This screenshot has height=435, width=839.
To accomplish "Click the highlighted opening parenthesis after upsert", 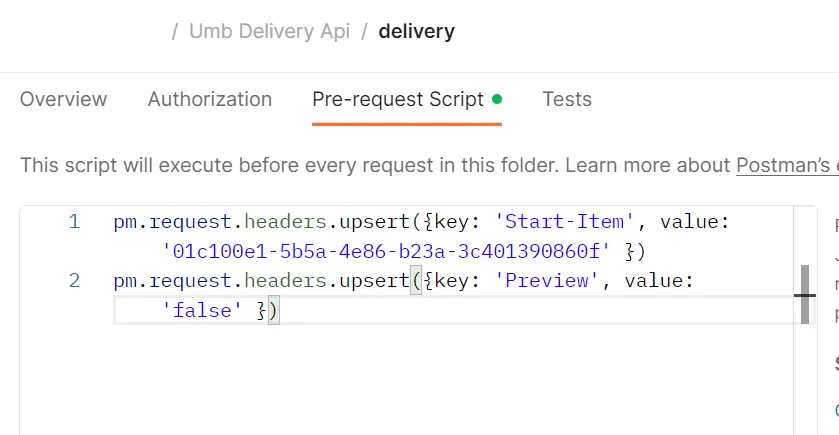I will [416, 281].
